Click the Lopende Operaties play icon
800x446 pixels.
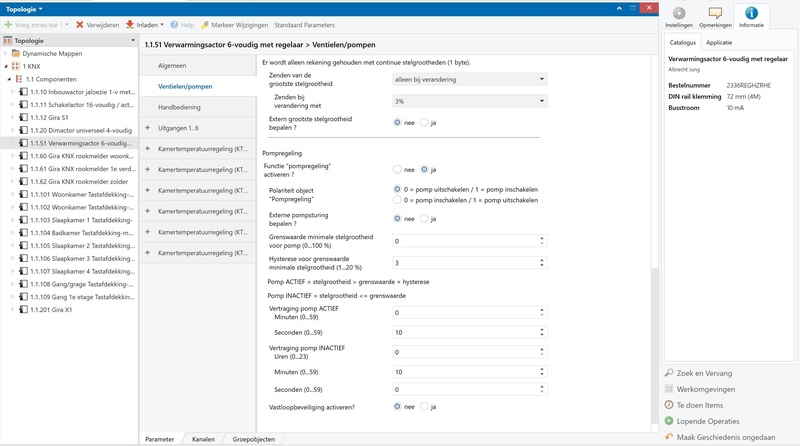click(669, 420)
